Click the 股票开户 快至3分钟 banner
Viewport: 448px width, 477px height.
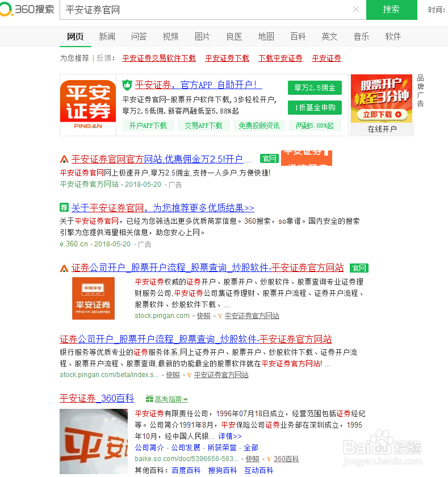382,99
